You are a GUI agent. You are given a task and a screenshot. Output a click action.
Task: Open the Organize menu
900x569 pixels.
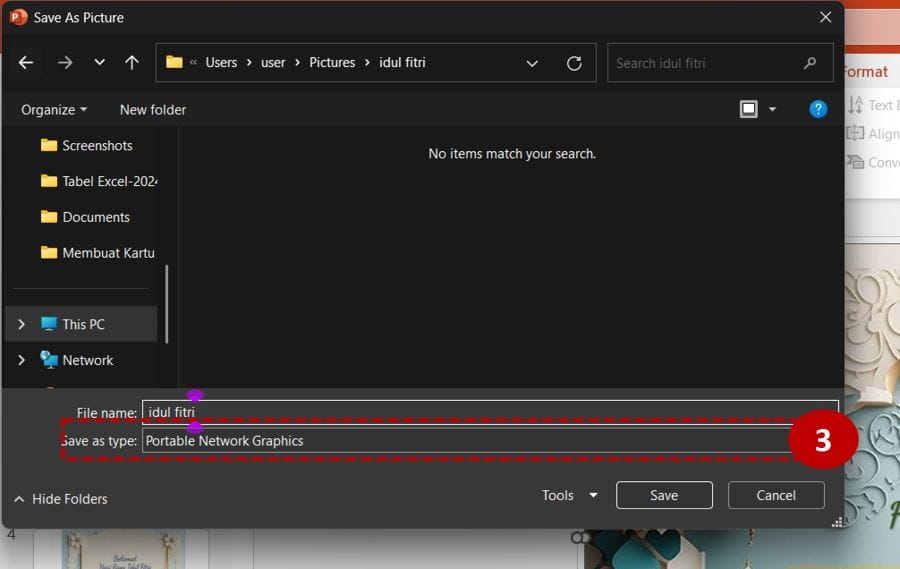click(x=54, y=109)
